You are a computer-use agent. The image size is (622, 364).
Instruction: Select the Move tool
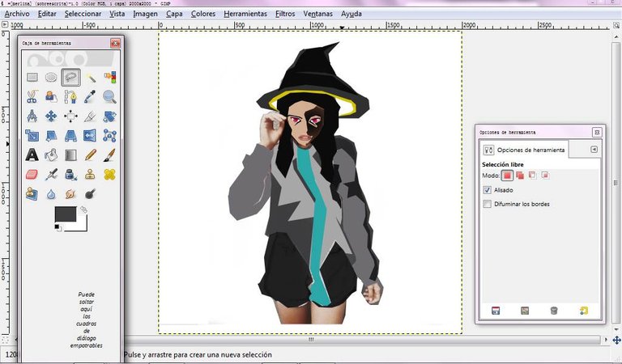(51, 116)
